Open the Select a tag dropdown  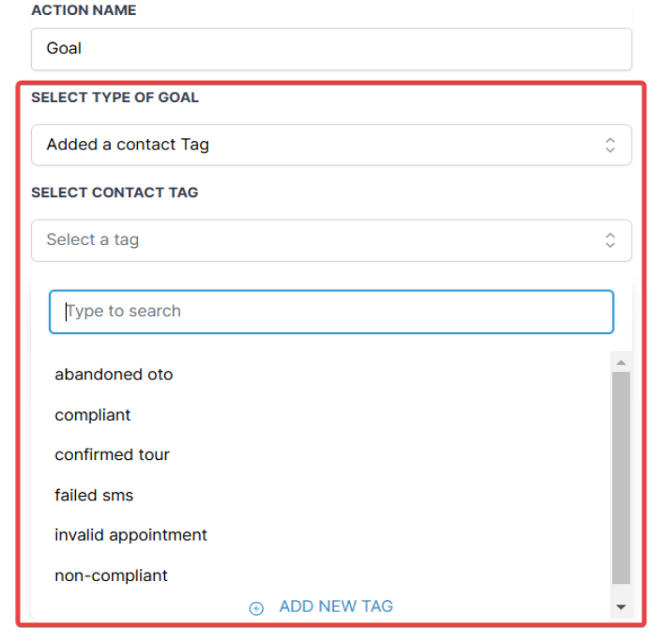[319, 240]
